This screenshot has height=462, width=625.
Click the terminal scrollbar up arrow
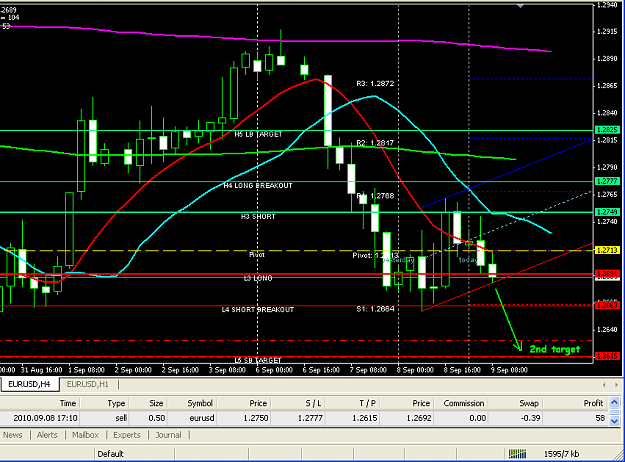click(615, 403)
